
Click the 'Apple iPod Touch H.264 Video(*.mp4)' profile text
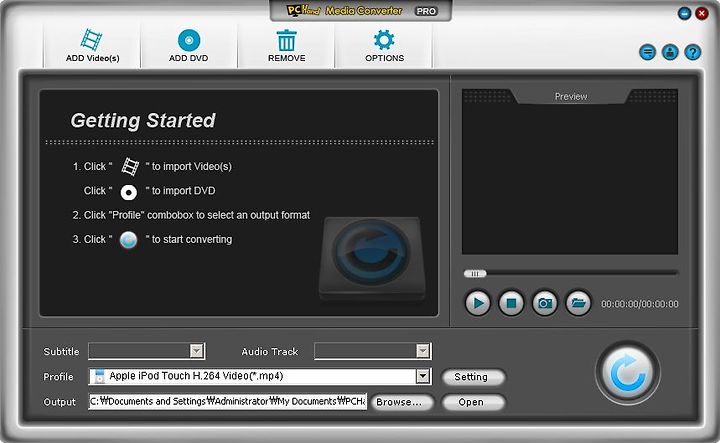196,376
